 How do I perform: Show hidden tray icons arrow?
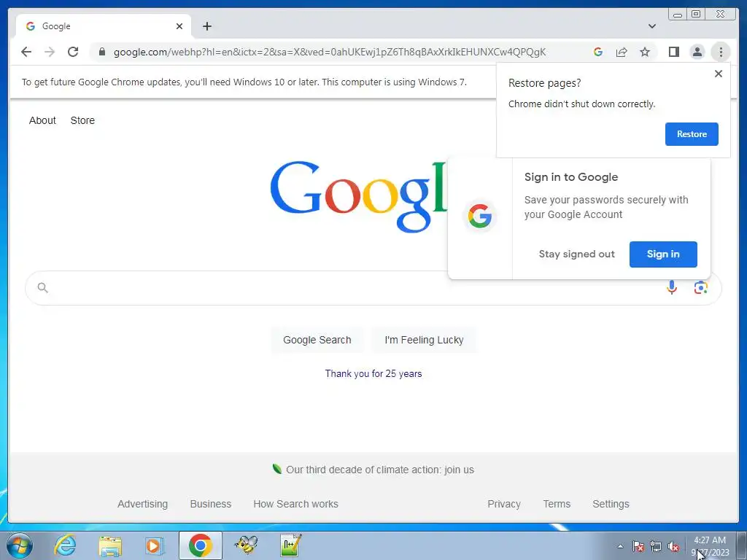(620, 546)
